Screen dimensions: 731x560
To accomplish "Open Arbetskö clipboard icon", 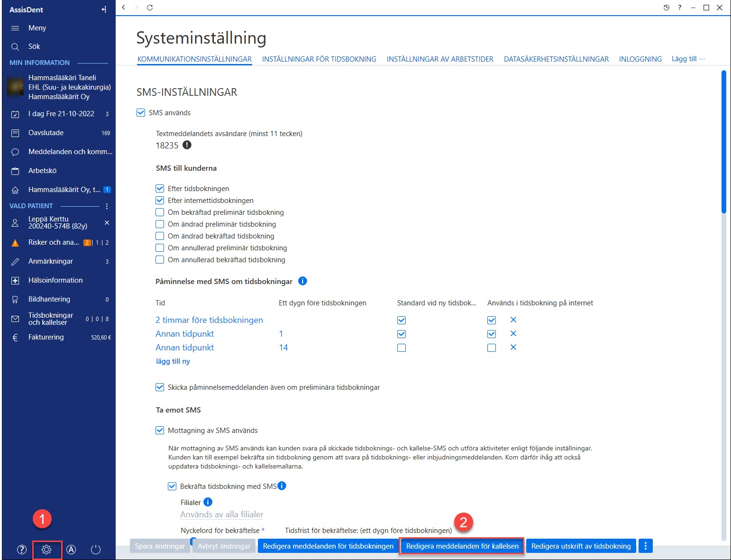I will [15, 171].
